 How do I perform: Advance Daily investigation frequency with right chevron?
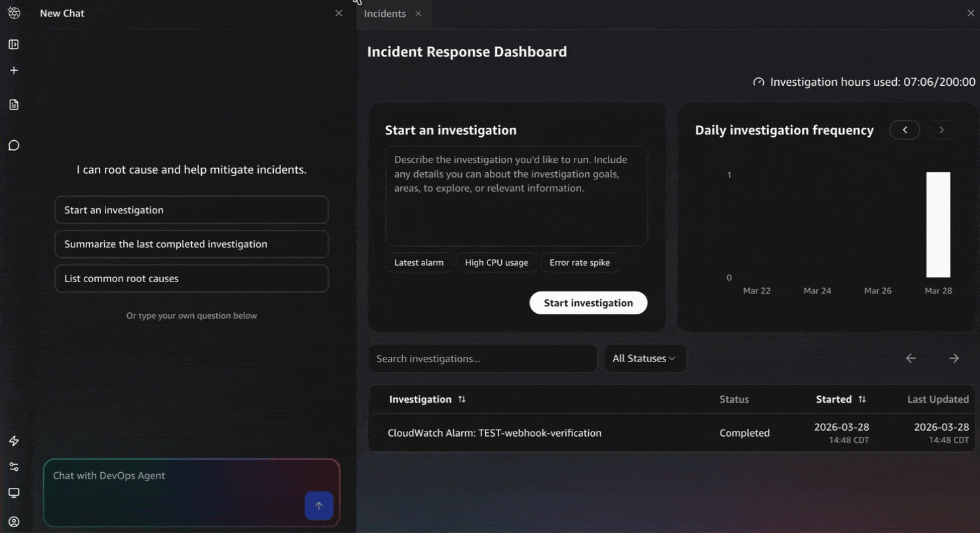tap(941, 130)
